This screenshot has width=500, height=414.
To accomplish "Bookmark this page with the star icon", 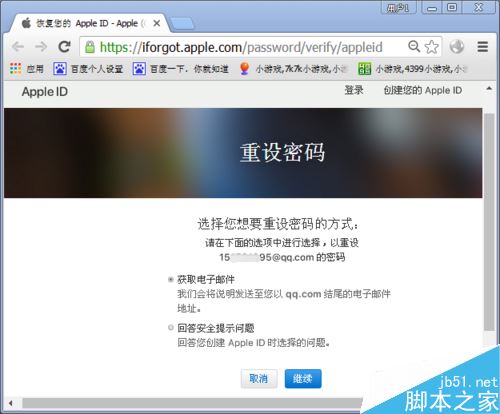I will coord(432,47).
